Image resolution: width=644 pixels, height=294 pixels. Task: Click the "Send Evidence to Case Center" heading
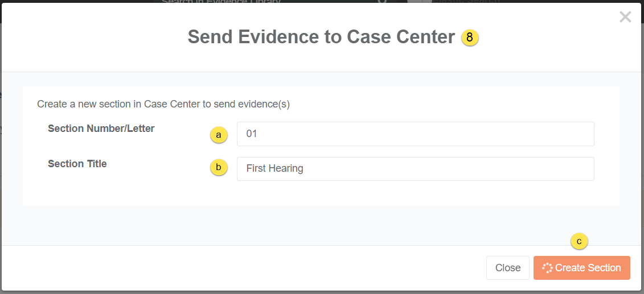pos(321,37)
